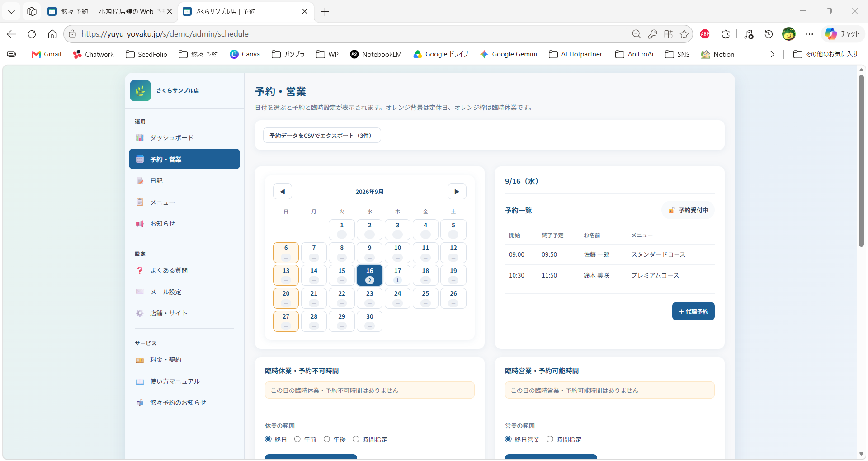The width and height of the screenshot is (868, 461).
Task: Open the 鈴木 美咲 reservation row
Action: click(610, 275)
